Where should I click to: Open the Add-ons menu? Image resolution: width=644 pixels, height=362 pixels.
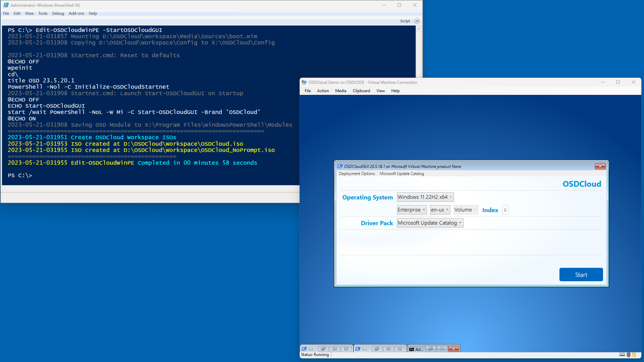[76, 13]
